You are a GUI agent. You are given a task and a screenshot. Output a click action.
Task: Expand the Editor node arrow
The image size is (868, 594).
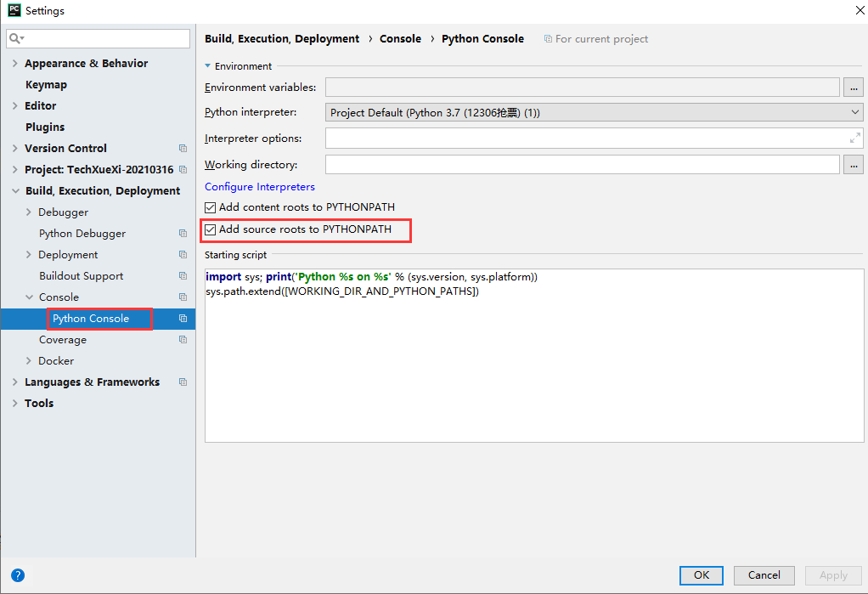click(15, 106)
